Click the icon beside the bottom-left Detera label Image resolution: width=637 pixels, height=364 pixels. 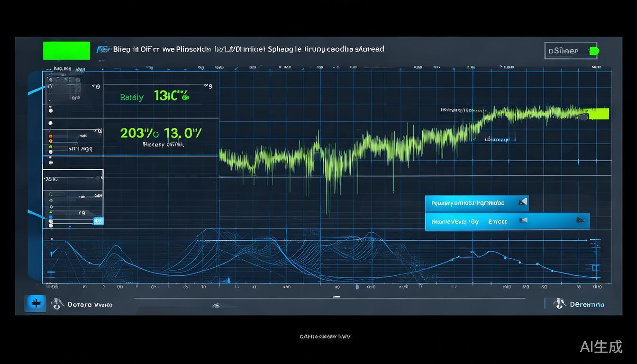click(57, 304)
